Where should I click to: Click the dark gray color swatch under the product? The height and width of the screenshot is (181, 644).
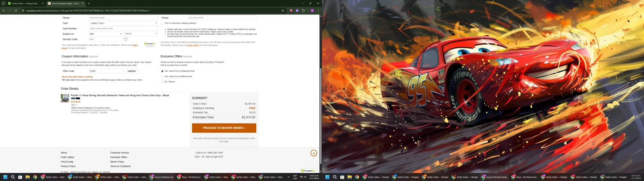pos(73,98)
